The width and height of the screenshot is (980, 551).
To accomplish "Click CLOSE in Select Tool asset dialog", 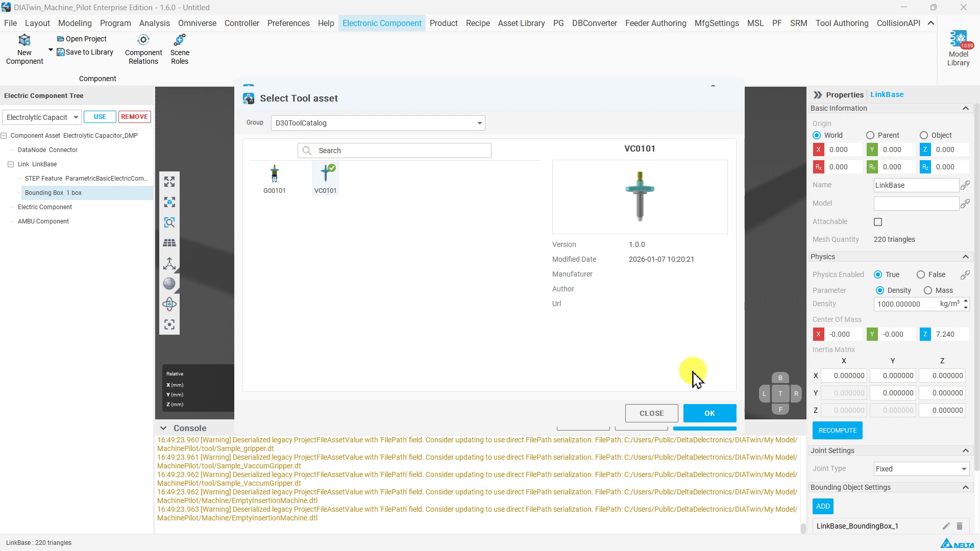I will 652,413.
